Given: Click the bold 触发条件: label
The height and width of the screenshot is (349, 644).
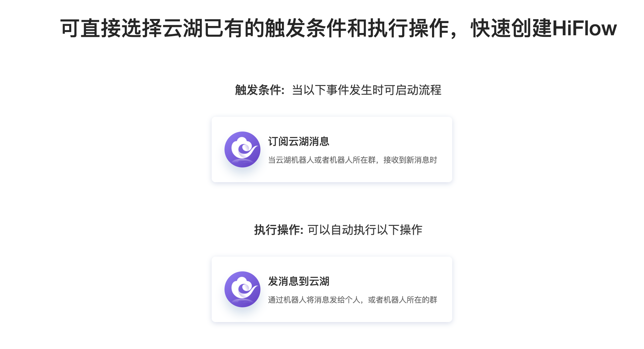Looking at the screenshot, I should tap(260, 90).
